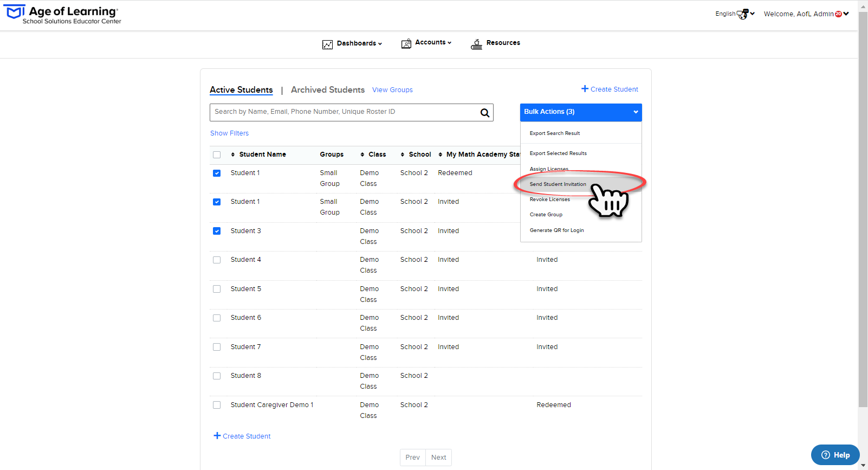Check the Student 6 checkbox

217,318
